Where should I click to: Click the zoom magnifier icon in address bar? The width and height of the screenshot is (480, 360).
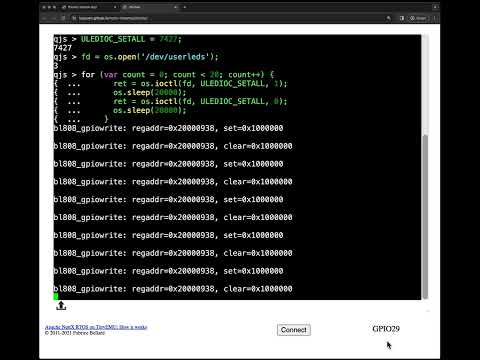click(388, 18)
